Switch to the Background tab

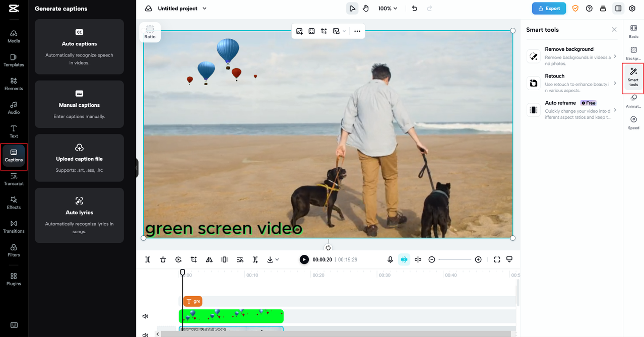pyautogui.click(x=633, y=53)
